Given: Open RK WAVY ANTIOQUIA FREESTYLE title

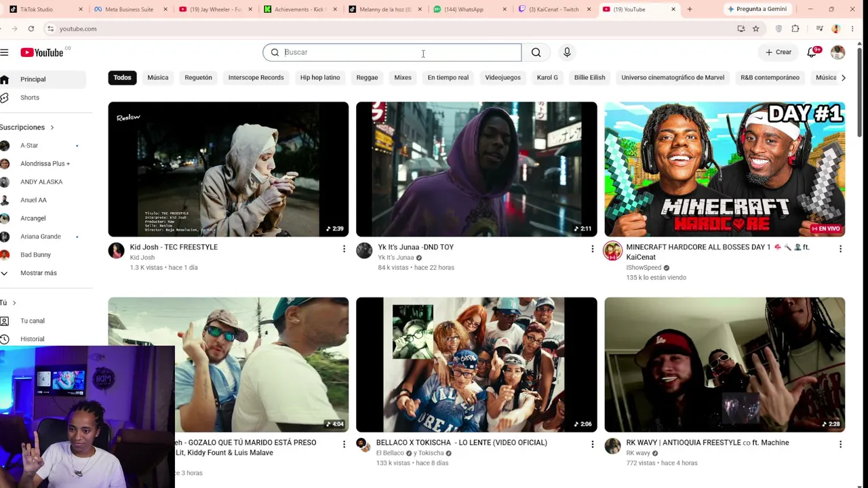Looking at the screenshot, I should coord(707,443).
